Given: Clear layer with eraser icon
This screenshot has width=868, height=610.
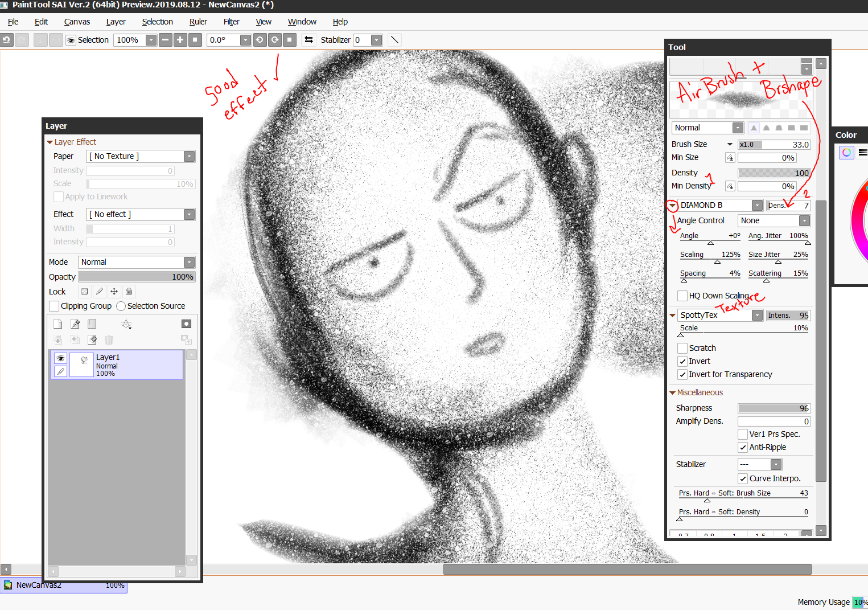Looking at the screenshot, I should [92, 339].
